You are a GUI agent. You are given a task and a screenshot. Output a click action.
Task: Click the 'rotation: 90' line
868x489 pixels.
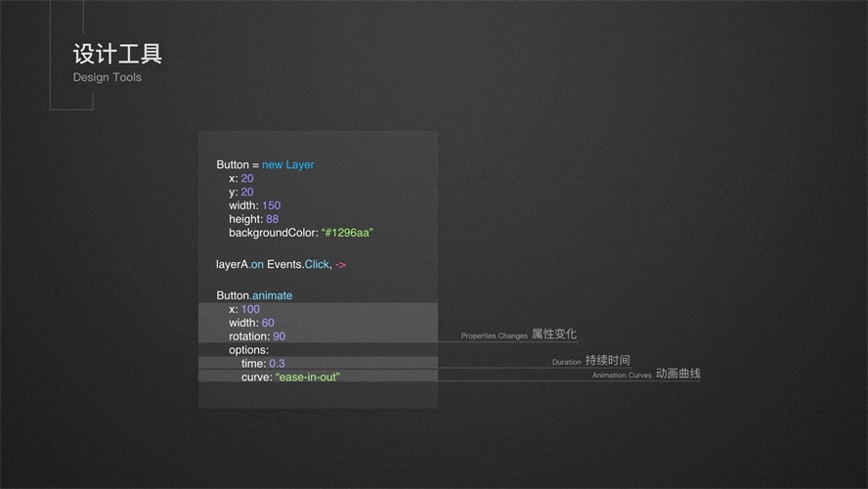tap(257, 336)
